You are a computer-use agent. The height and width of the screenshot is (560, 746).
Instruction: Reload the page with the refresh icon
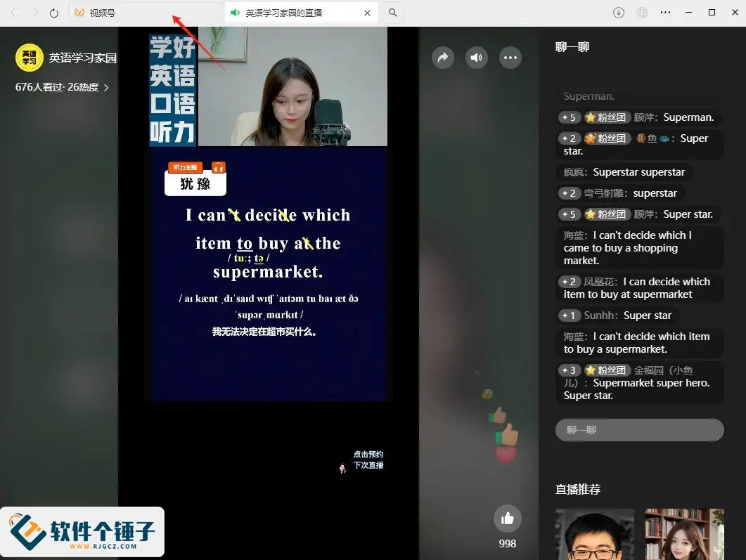(x=53, y=13)
